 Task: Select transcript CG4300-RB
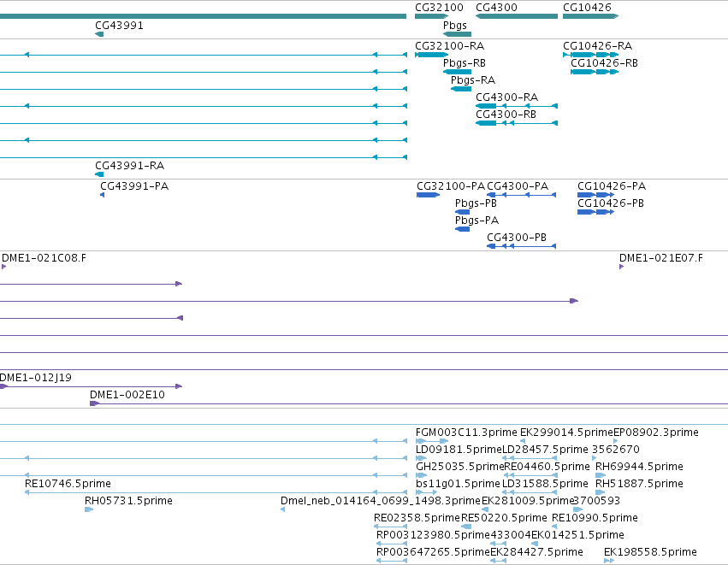pos(517,123)
